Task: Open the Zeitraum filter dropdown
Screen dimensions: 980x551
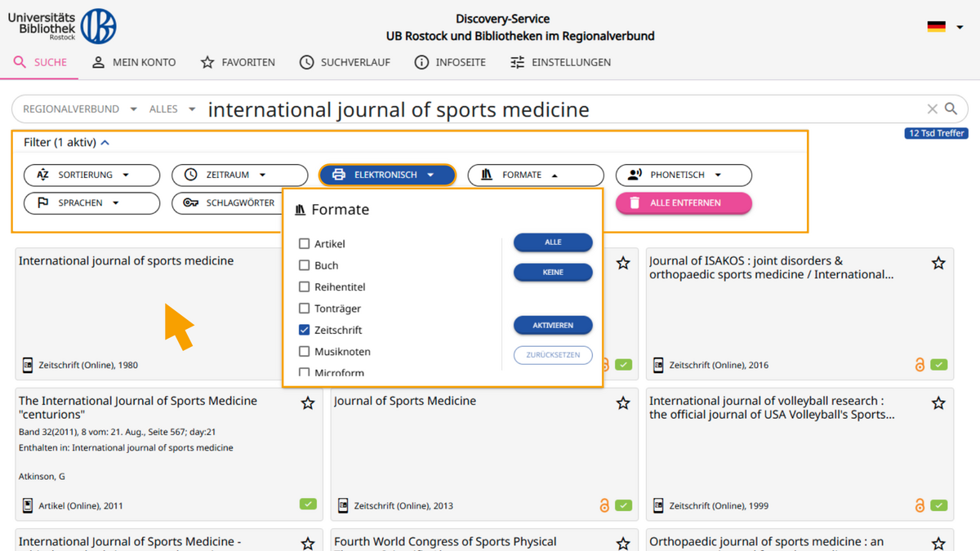Action: click(239, 175)
